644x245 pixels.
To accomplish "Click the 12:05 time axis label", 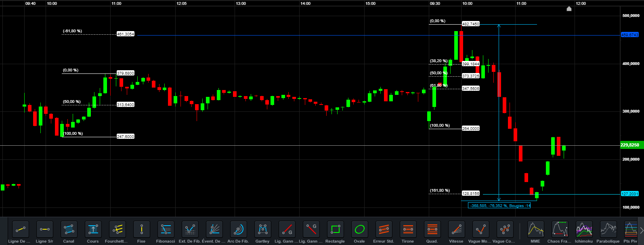I will 182,3.
